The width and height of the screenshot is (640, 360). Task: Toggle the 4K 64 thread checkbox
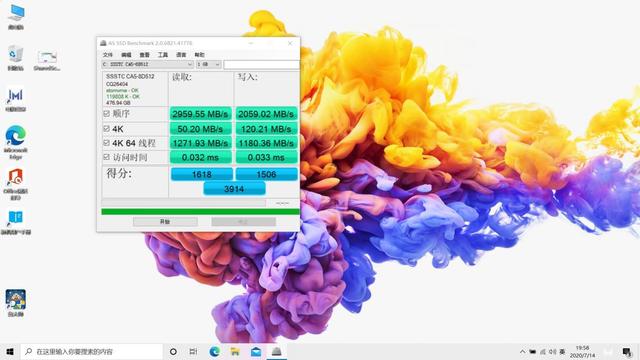[x=107, y=143]
